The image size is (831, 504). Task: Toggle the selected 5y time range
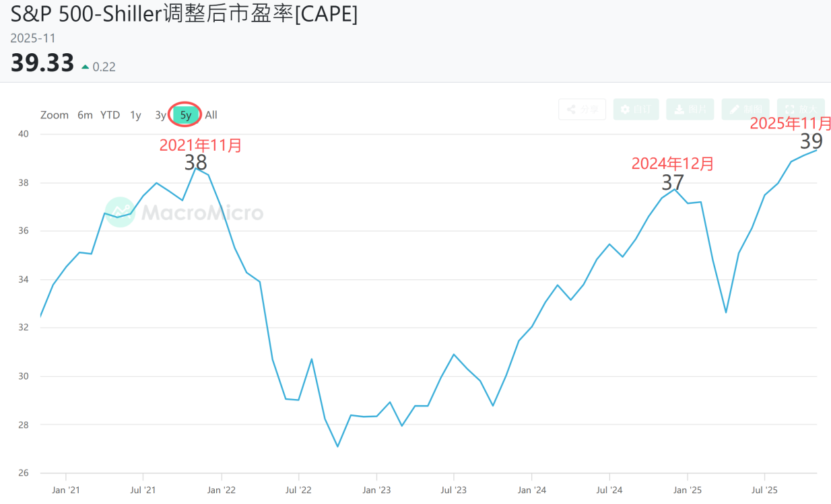(x=185, y=114)
